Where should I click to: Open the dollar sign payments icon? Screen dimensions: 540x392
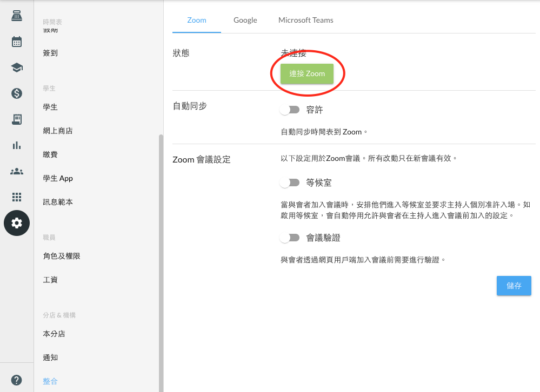point(17,93)
